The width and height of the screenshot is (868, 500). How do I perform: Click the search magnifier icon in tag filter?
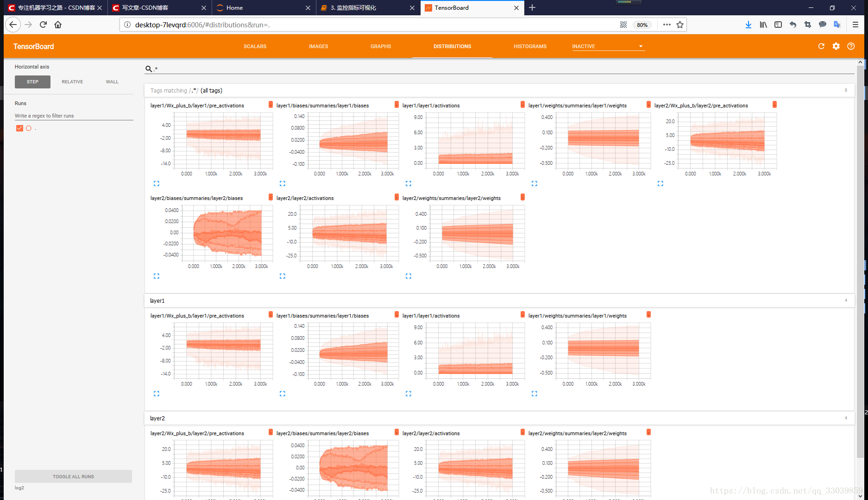149,69
